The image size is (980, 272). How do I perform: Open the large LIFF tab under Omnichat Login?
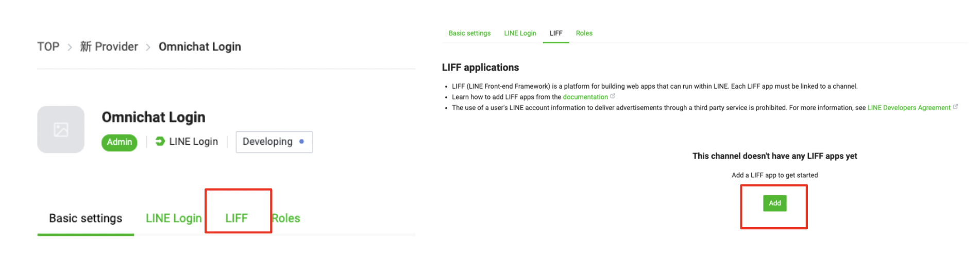coord(236,218)
